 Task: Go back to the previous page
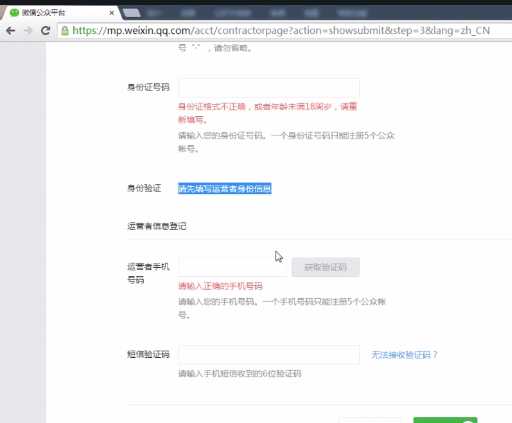(x=11, y=31)
